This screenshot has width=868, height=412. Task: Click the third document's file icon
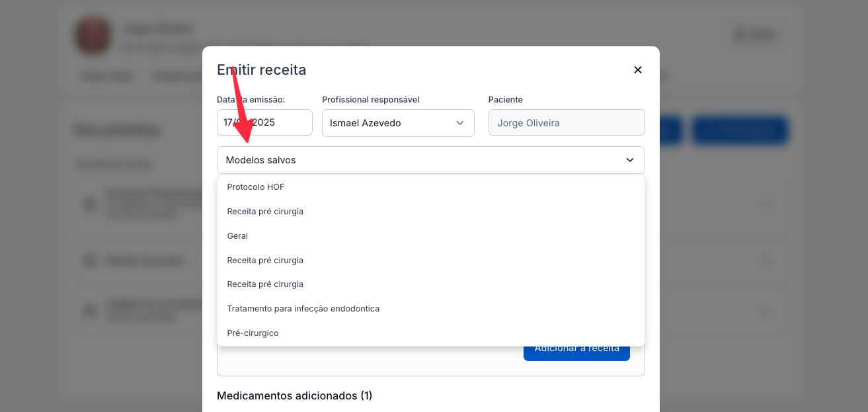click(x=90, y=310)
